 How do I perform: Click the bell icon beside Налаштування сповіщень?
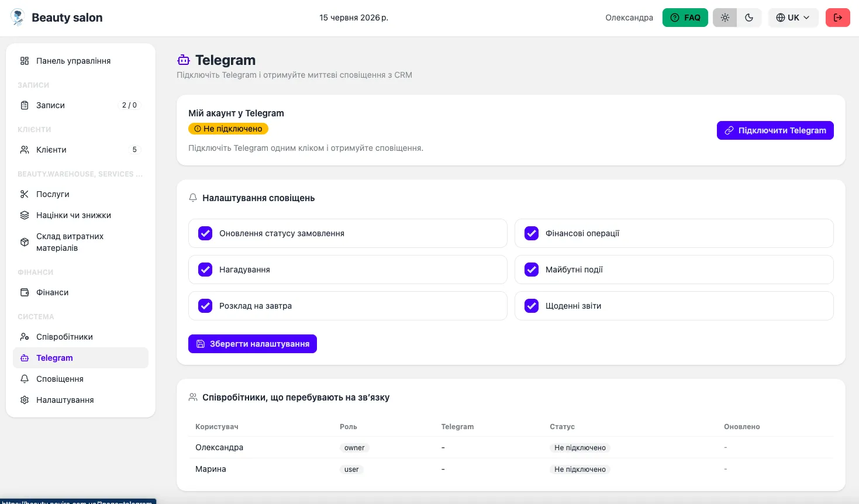point(193,198)
